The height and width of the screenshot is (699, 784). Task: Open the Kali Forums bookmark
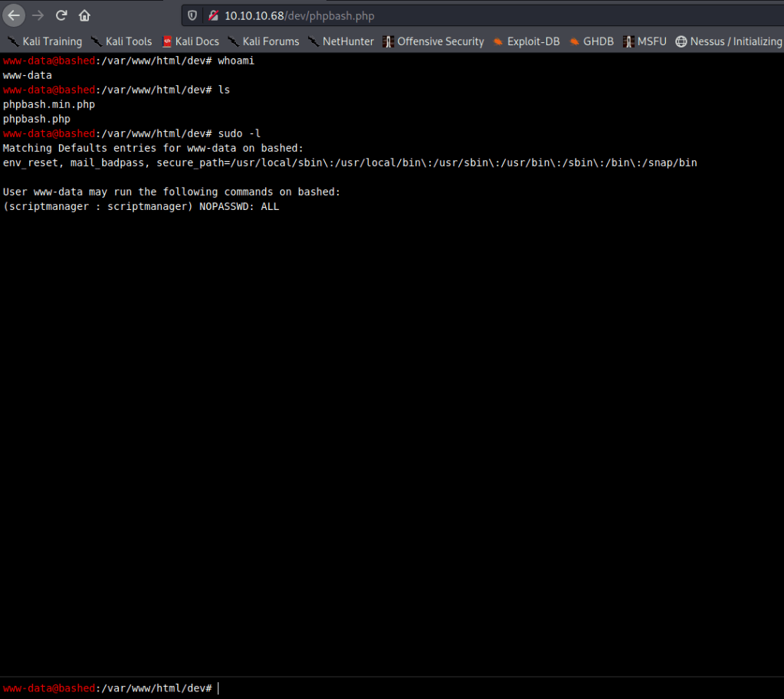coord(264,41)
